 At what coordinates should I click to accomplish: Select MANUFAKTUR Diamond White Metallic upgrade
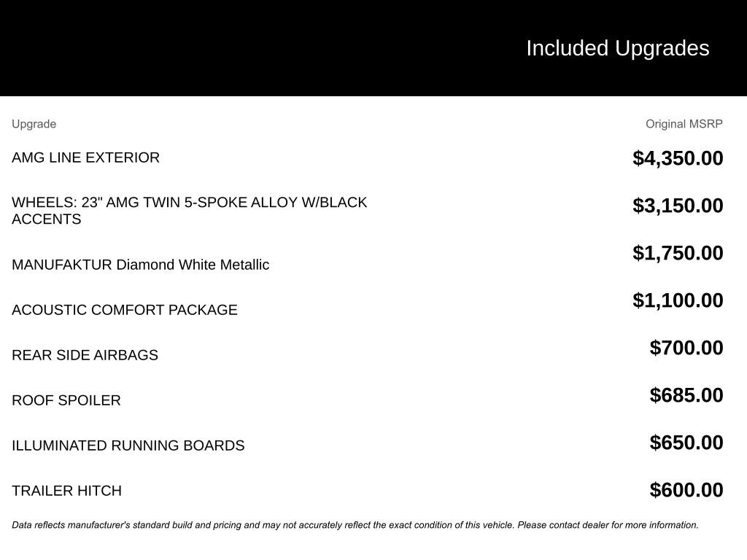click(140, 265)
